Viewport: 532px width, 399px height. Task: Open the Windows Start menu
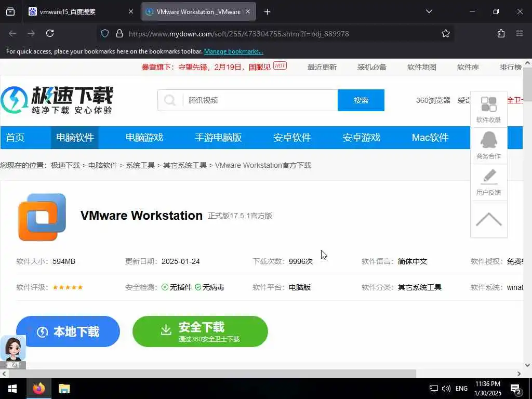click(13, 389)
